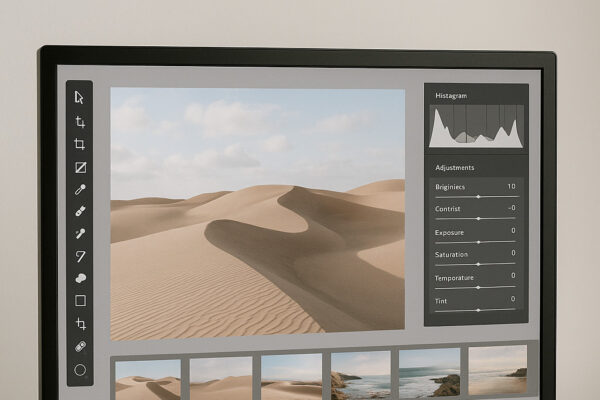600x400 pixels.
Task: Click the main desert dune photo canvas
Action: click(258, 214)
